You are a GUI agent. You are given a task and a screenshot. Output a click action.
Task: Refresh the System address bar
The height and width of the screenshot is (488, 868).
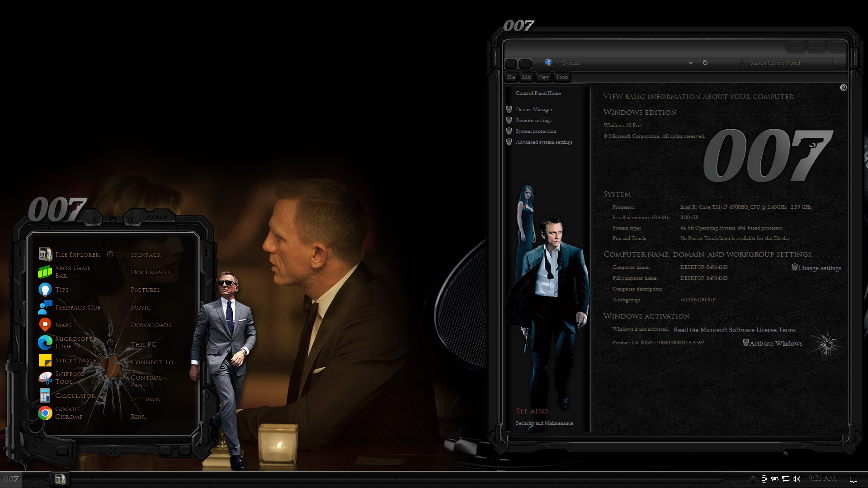pos(705,63)
